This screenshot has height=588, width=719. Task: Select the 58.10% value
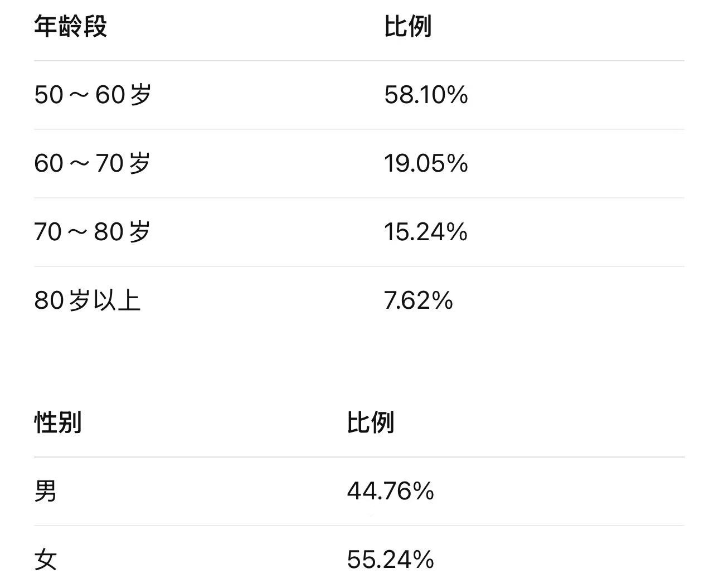click(x=426, y=95)
